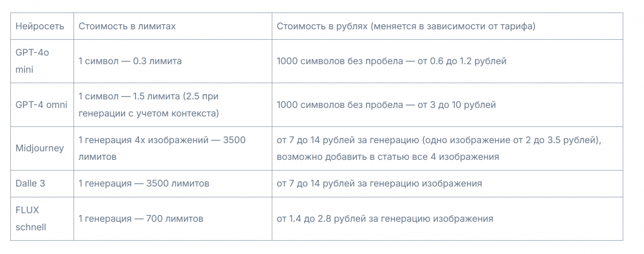This screenshot has height=254, width=644.
Task: Click '1 генерация 4х изображений' limits cell
Action: [x=162, y=140]
